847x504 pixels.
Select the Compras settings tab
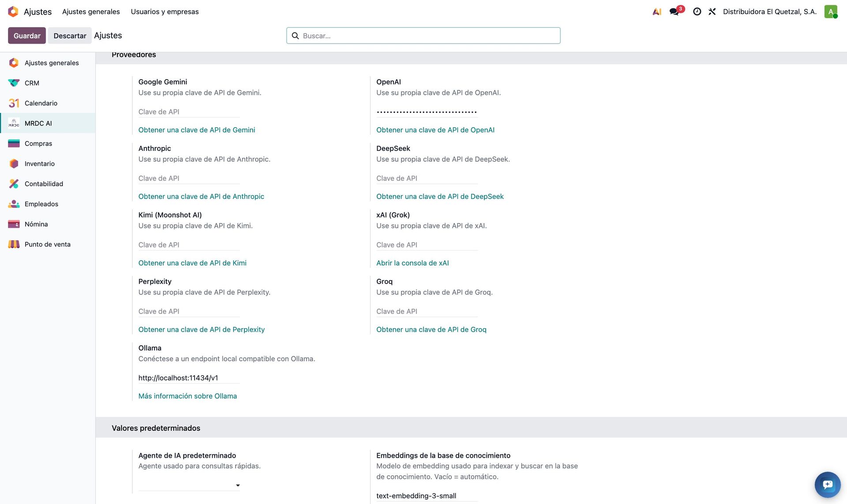click(48, 143)
